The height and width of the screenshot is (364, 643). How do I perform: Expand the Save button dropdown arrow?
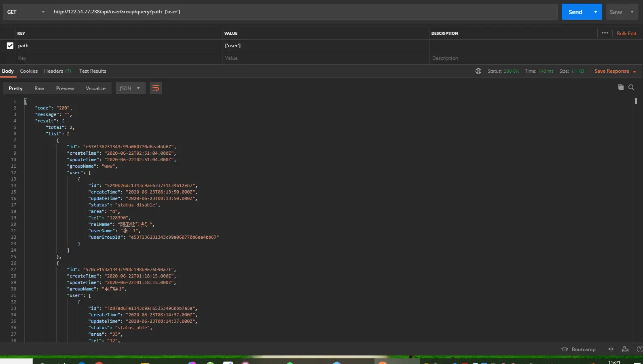[632, 12]
